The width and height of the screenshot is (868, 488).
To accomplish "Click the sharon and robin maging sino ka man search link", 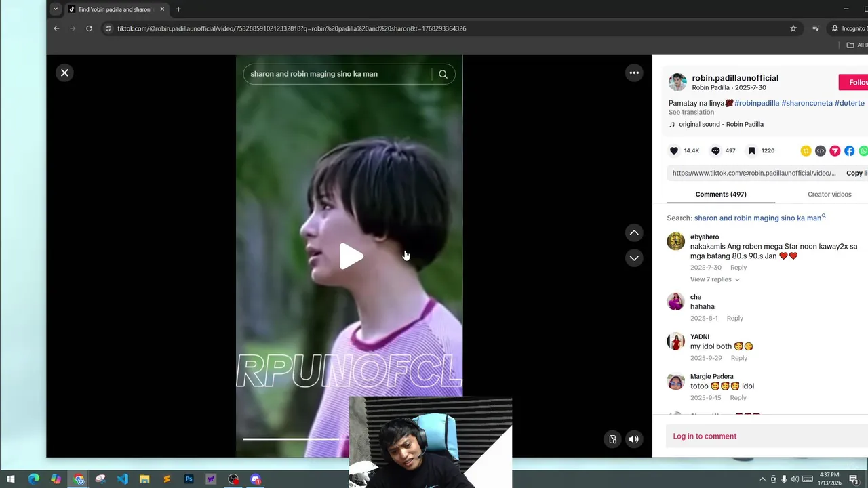I will pyautogui.click(x=759, y=218).
